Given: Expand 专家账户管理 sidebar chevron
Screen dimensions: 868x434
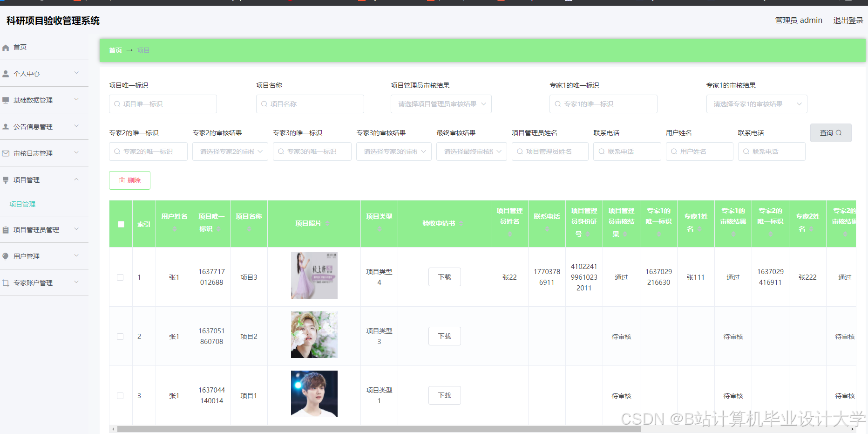Looking at the screenshot, I should pos(76,282).
